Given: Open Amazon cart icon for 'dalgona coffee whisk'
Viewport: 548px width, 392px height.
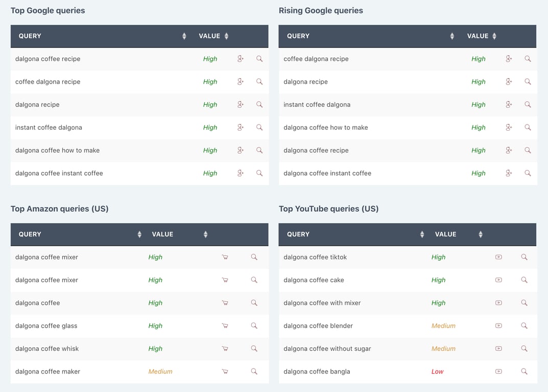Looking at the screenshot, I should (x=225, y=349).
